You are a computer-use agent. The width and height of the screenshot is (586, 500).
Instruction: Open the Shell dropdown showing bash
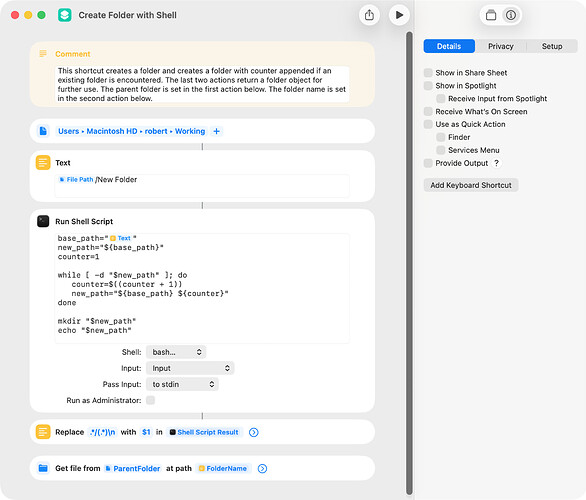point(176,352)
